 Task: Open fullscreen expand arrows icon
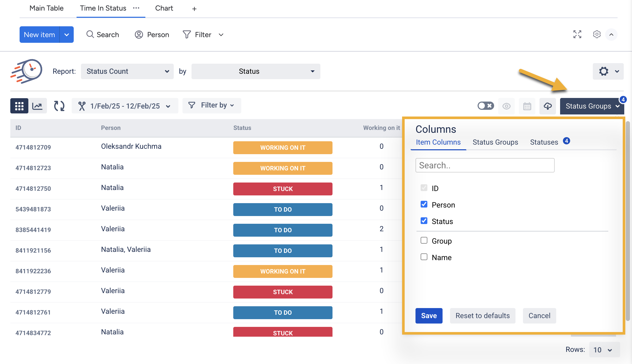coord(577,34)
